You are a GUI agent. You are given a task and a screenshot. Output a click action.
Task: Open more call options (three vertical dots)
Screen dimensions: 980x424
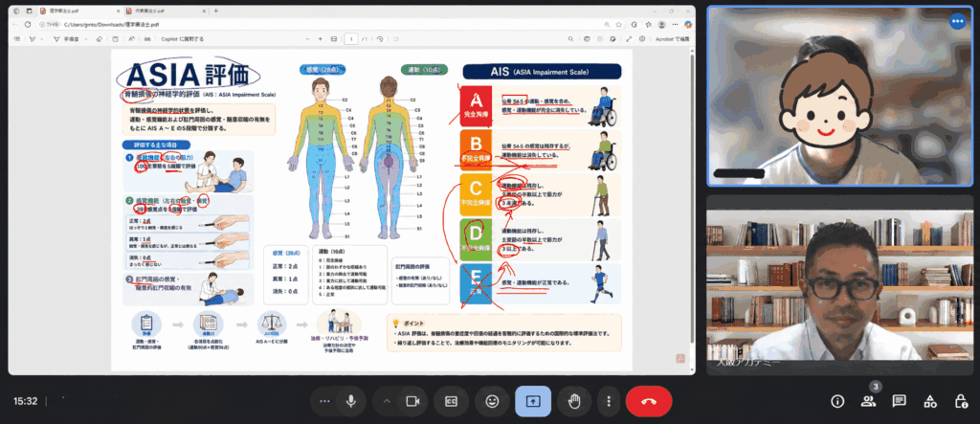pyautogui.click(x=608, y=401)
